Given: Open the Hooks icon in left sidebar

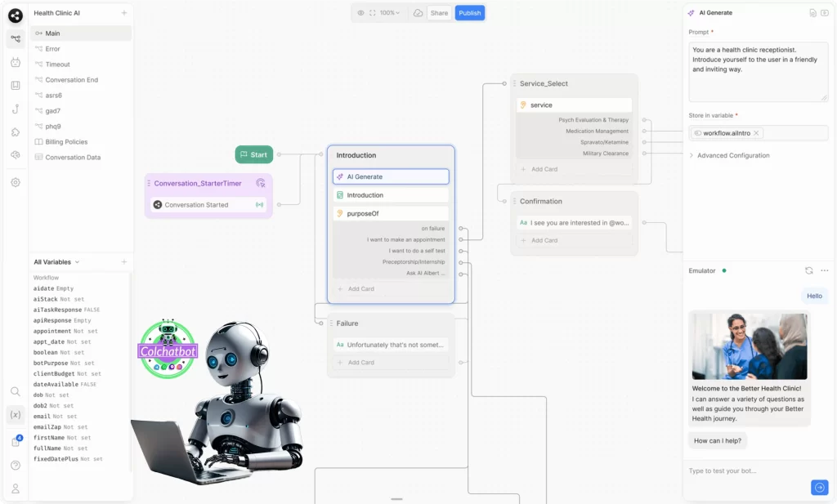Looking at the screenshot, I should [x=15, y=109].
